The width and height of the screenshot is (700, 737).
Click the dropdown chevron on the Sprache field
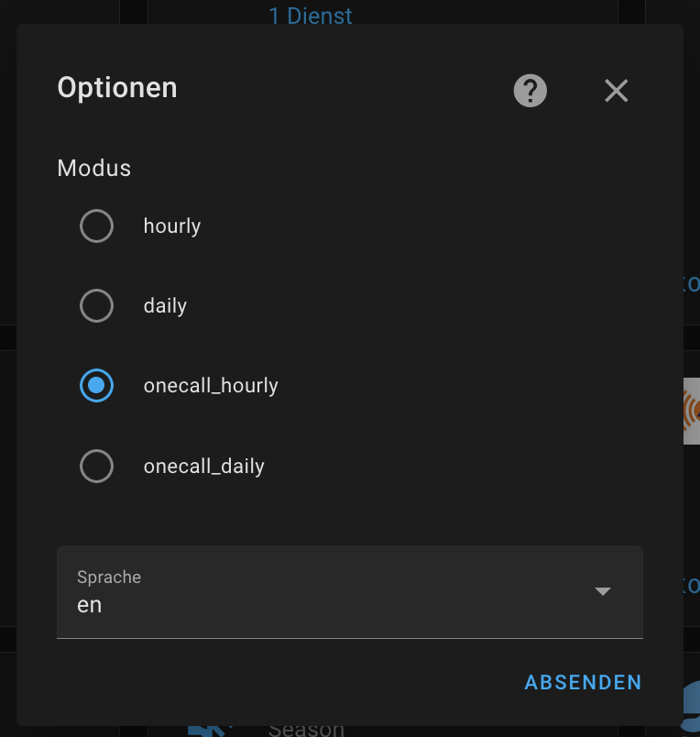tap(603, 591)
